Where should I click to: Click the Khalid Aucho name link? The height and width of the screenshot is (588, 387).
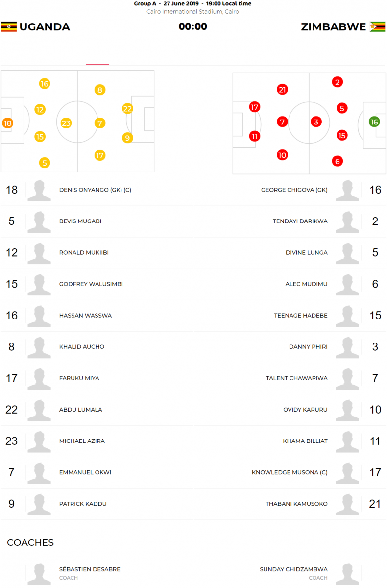(x=81, y=347)
